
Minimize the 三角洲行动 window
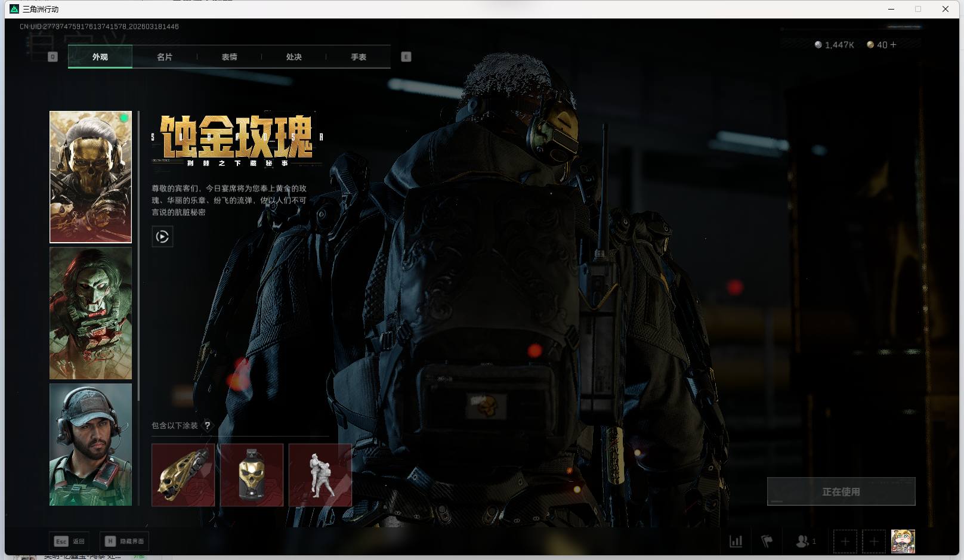(x=891, y=9)
